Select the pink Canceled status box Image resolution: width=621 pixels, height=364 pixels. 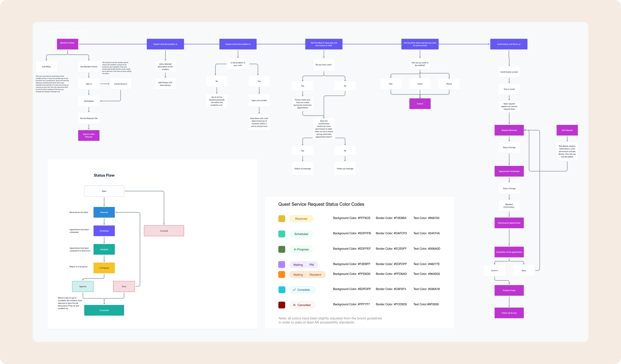pos(164,231)
